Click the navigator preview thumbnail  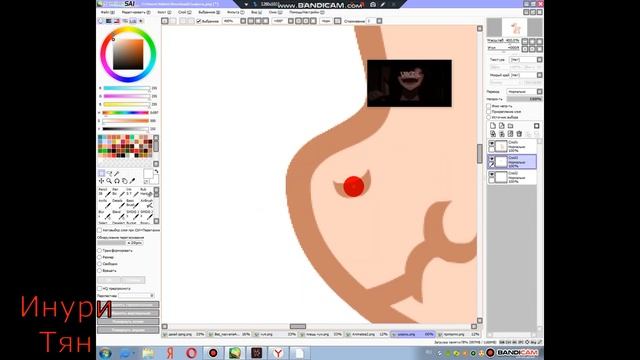tap(515, 27)
